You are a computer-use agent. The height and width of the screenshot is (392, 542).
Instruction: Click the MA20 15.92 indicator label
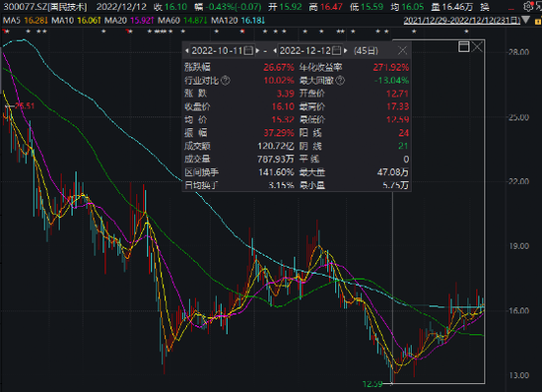pos(129,21)
